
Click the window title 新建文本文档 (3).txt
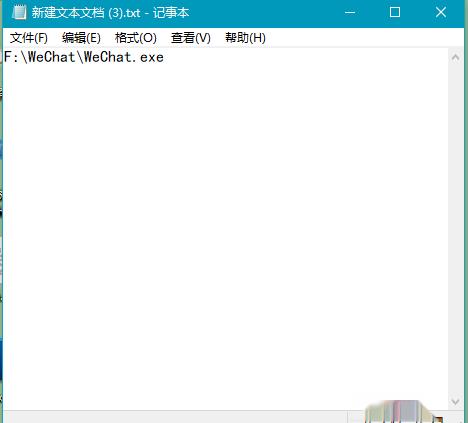tap(86, 13)
